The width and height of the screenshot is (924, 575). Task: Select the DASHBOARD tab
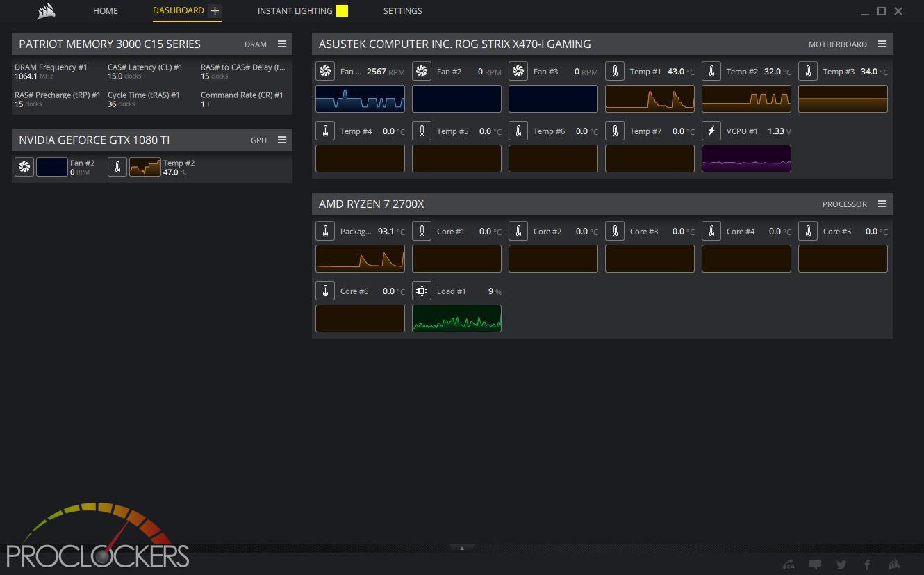[x=179, y=10]
